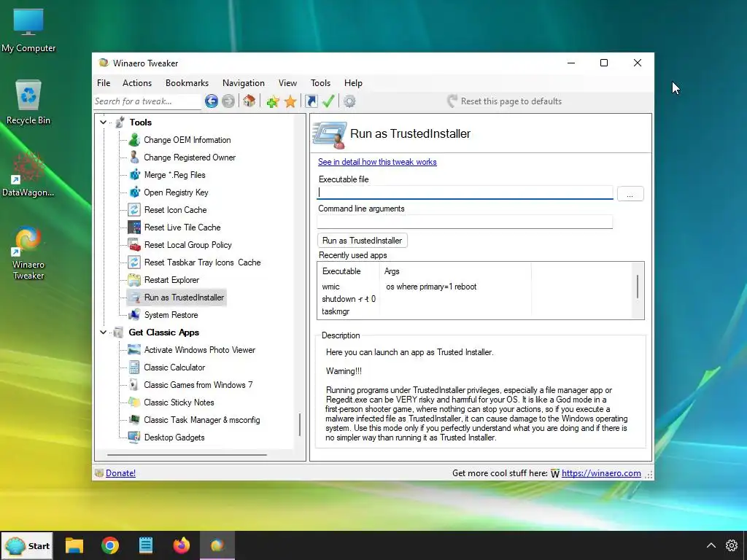
Task: Click the Restart Explorer icon
Action: 134,279
